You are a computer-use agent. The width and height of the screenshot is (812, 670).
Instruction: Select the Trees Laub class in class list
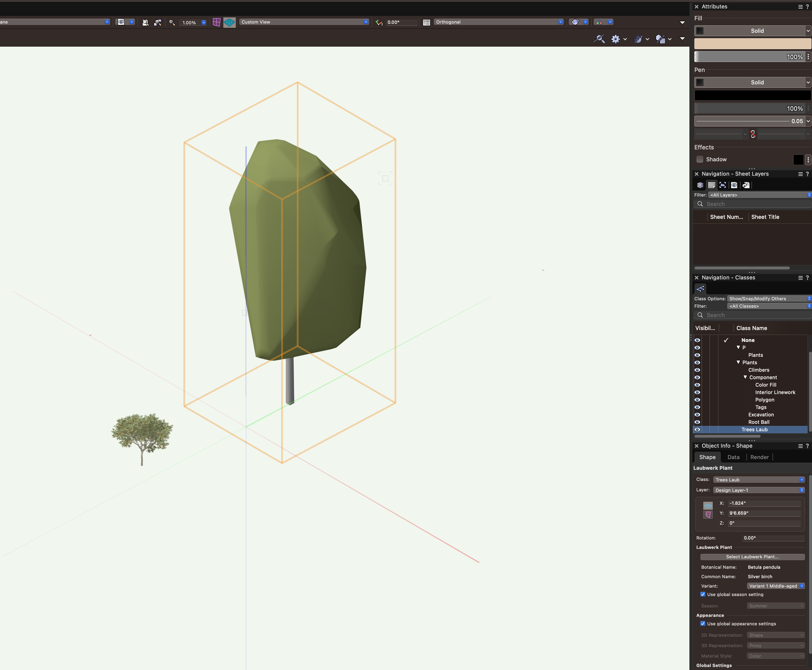coord(754,429)
